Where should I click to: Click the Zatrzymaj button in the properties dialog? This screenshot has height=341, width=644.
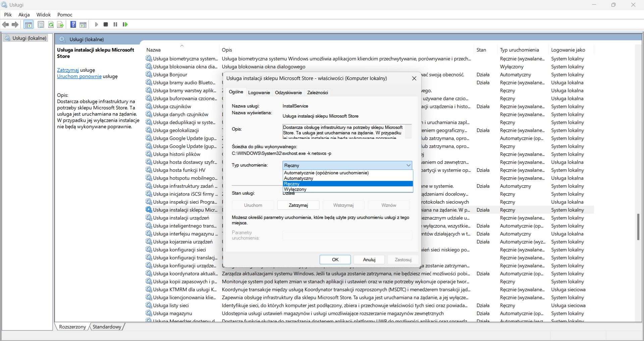coord(298,205)
